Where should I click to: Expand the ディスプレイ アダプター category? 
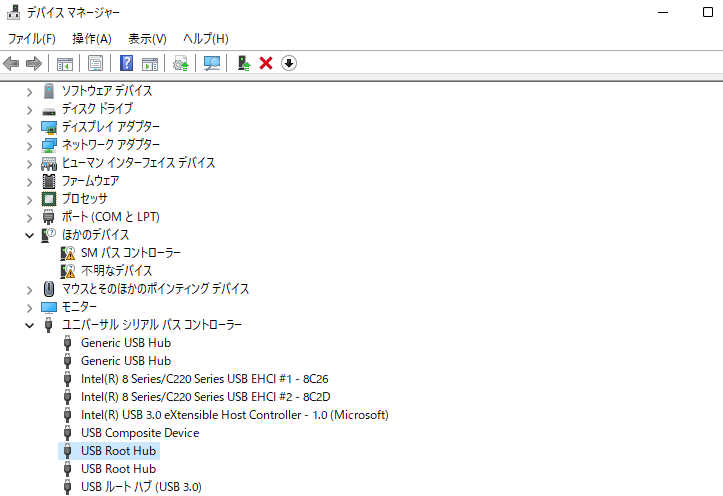(x=30, y=127)
